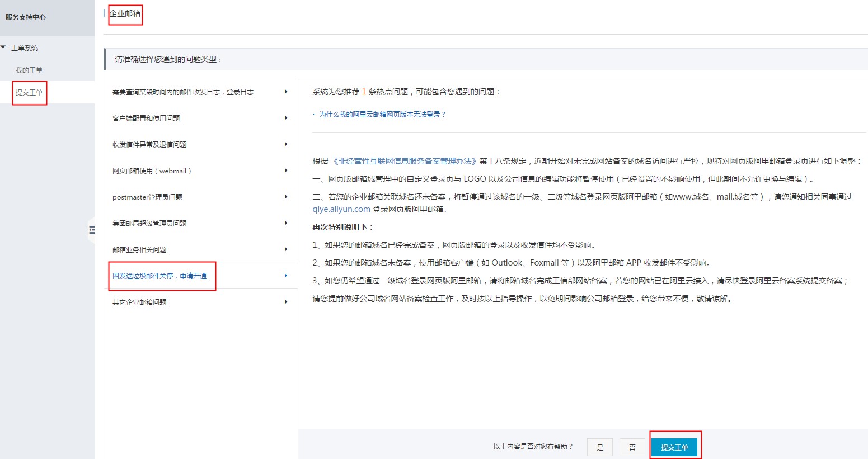This screenshot has height=459, width=868.
Task: Click arrow beside 其它企业邮箱问题
Action: 286,302
